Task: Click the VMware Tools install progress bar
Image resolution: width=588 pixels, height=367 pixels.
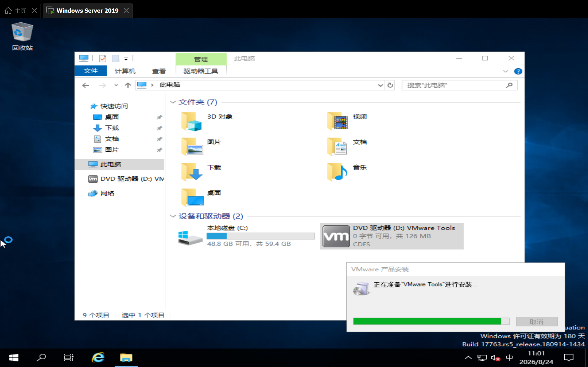Action: (x=431, y=321)
